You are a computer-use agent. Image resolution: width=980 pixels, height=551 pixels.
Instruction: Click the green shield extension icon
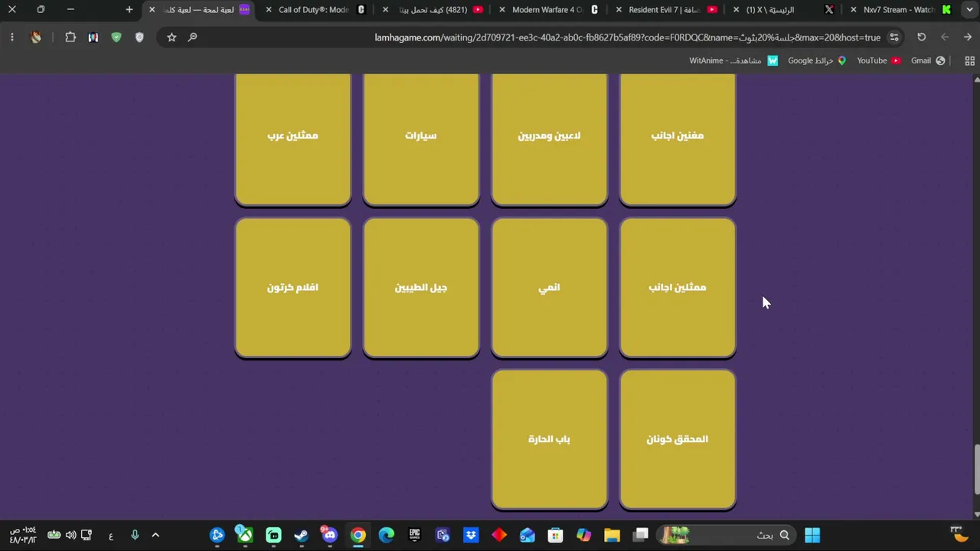click(116, 37)
